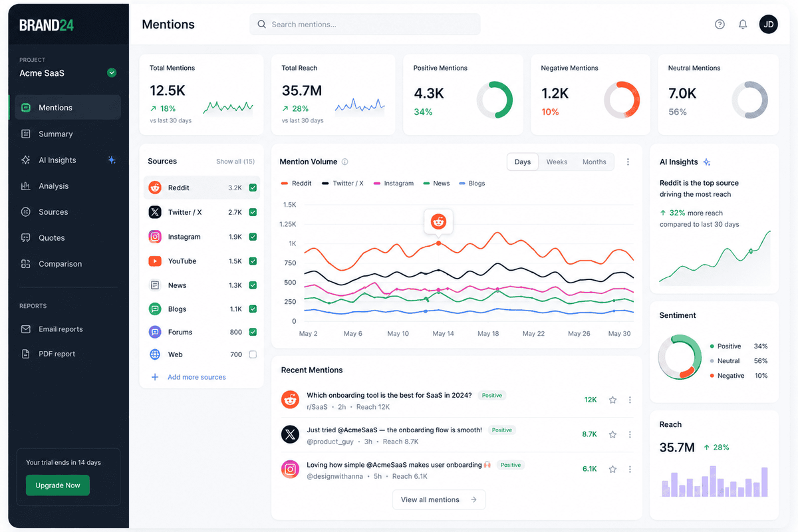Toggle the Instagram legend item in chart
This screenshot has height=532, width=798.
(x=394, y=184)
